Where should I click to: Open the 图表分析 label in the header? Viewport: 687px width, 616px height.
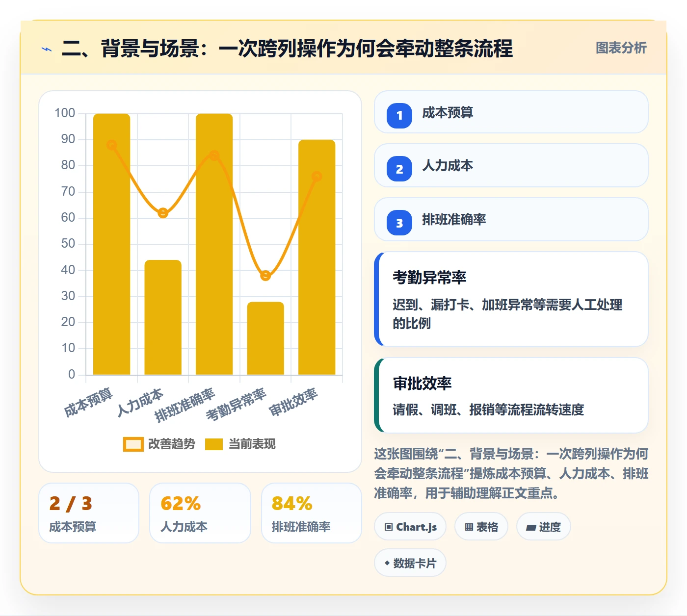tap(621, 48)
